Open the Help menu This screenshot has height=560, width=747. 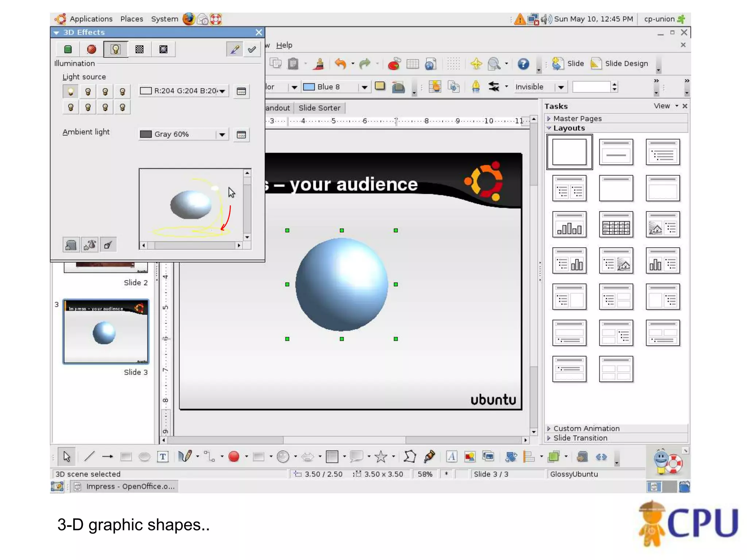pos(284,45)
